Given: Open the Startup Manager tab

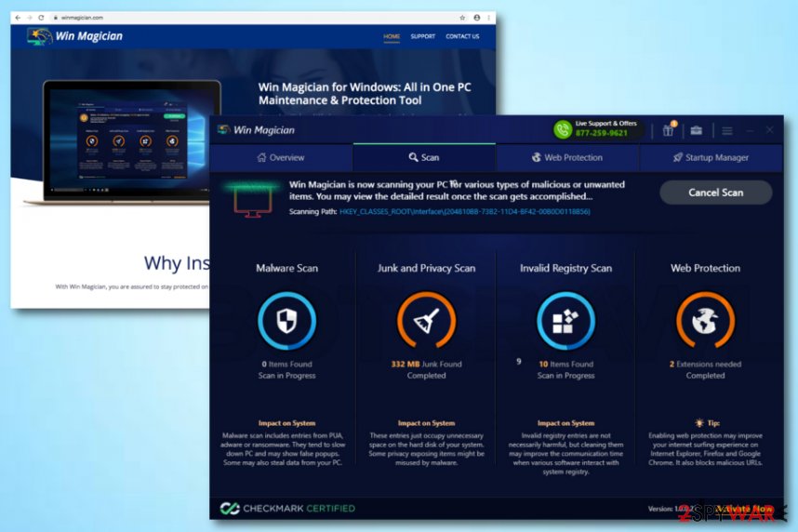Looking at the screenshot, I should (709, 158).
